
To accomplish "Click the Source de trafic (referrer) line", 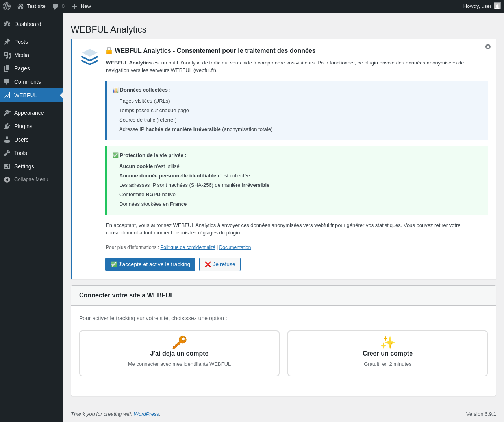I will [x=148, y=120].
